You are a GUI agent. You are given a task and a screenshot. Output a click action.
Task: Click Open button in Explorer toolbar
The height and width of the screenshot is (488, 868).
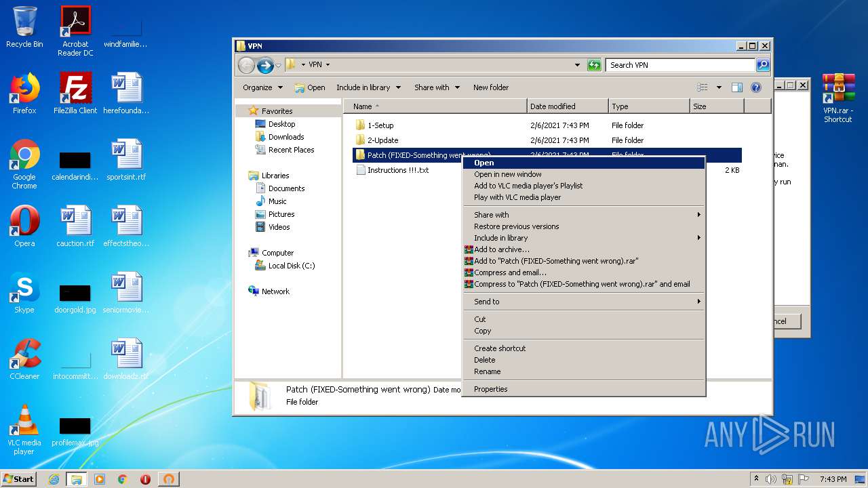click(x=310, y=87)
